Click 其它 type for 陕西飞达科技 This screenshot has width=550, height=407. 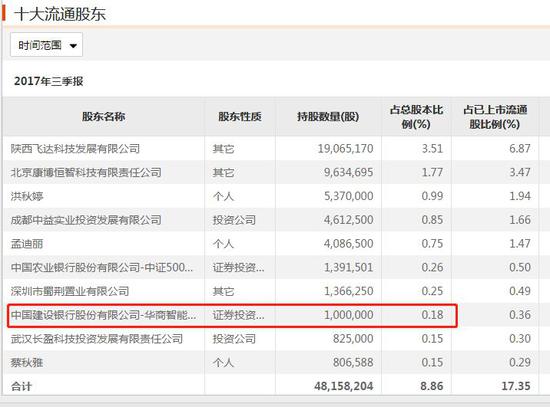pyautogui.click(x=223, y=149)
